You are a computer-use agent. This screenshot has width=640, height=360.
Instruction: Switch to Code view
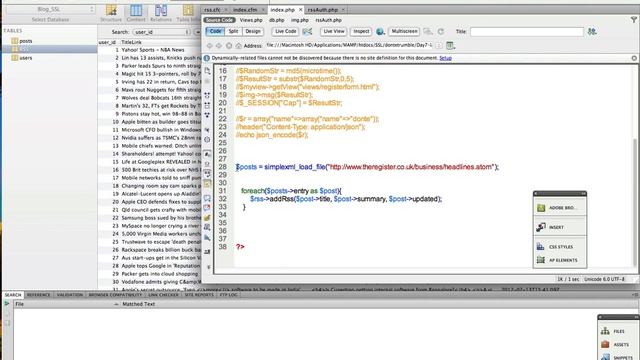(215, 31)
